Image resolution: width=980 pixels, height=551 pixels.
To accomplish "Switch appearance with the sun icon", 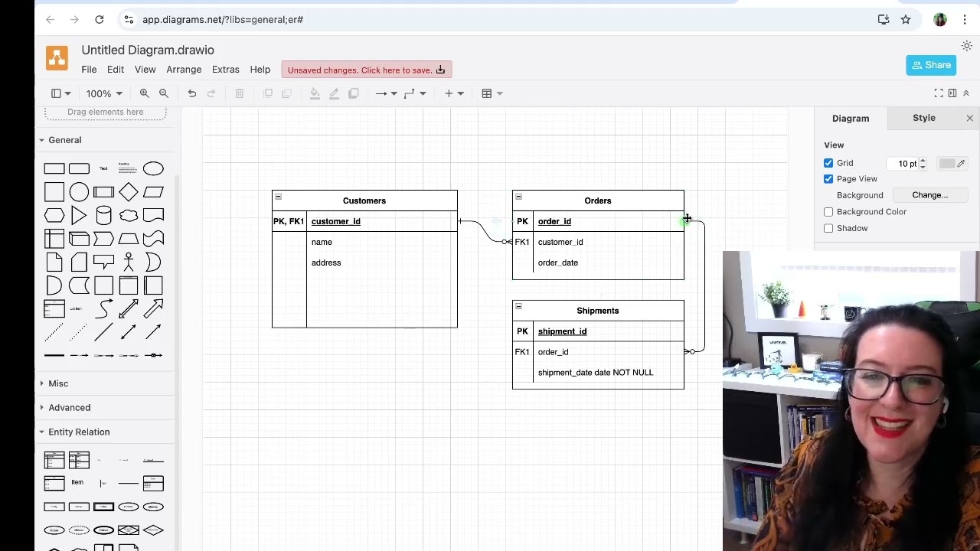I will point(966,46).
